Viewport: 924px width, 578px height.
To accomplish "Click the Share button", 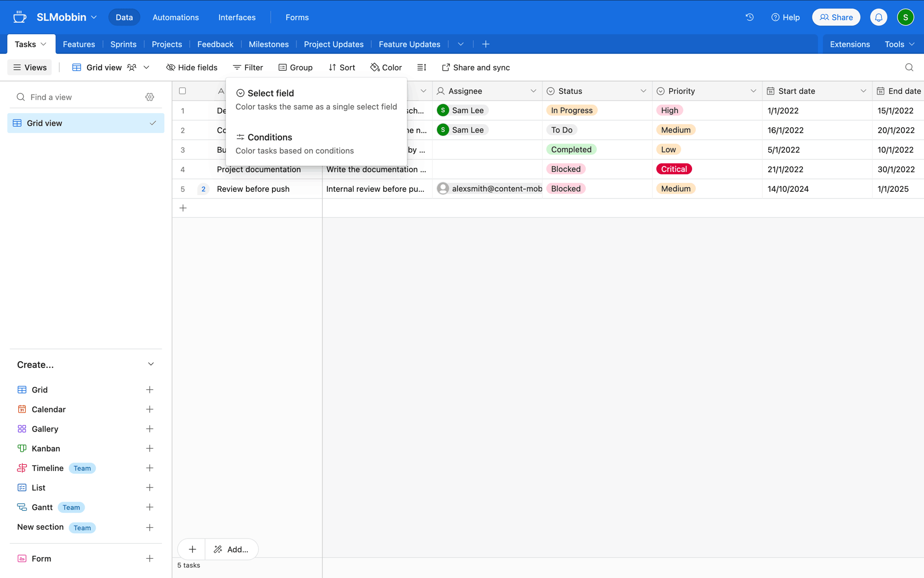I will 836,17.
